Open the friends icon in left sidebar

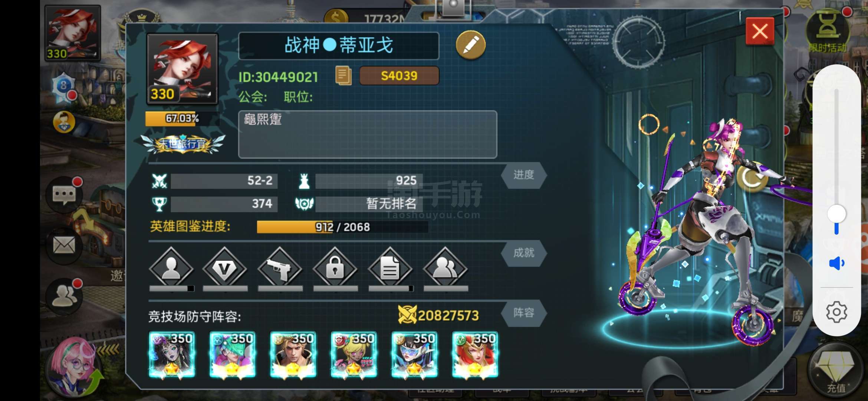(x=64, y=296)
